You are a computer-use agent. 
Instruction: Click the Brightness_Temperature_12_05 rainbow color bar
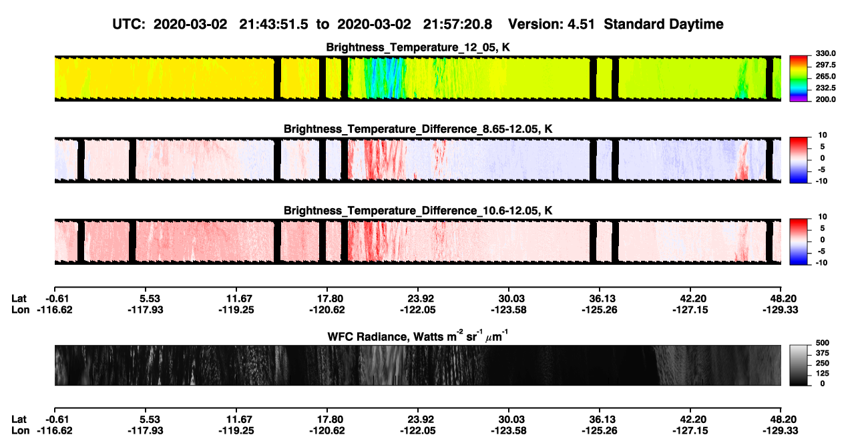click(799, 77)
